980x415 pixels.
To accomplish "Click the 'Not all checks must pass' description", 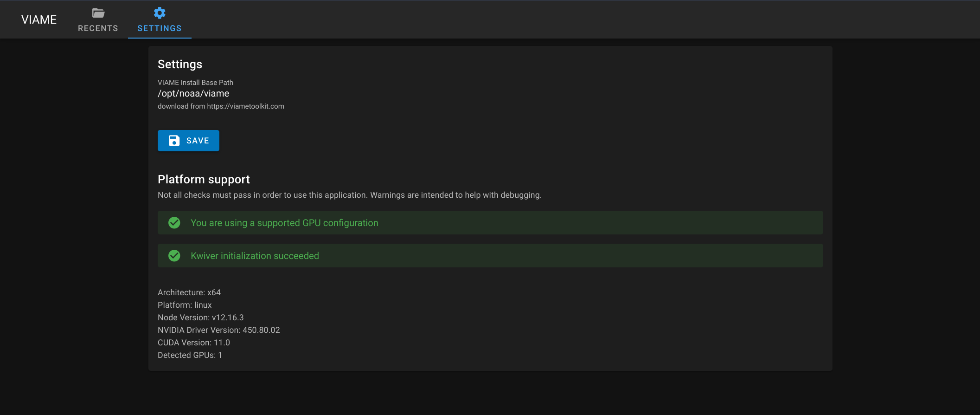I will (350, 195).
